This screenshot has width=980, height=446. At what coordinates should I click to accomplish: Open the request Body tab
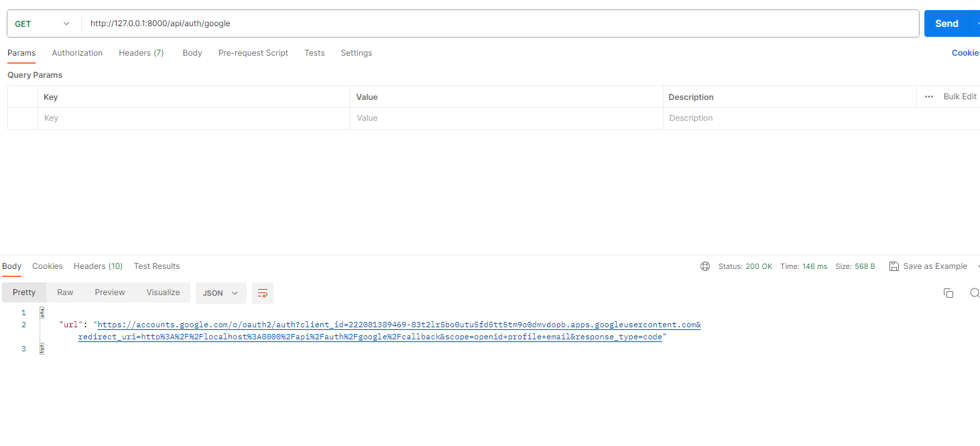192,53
